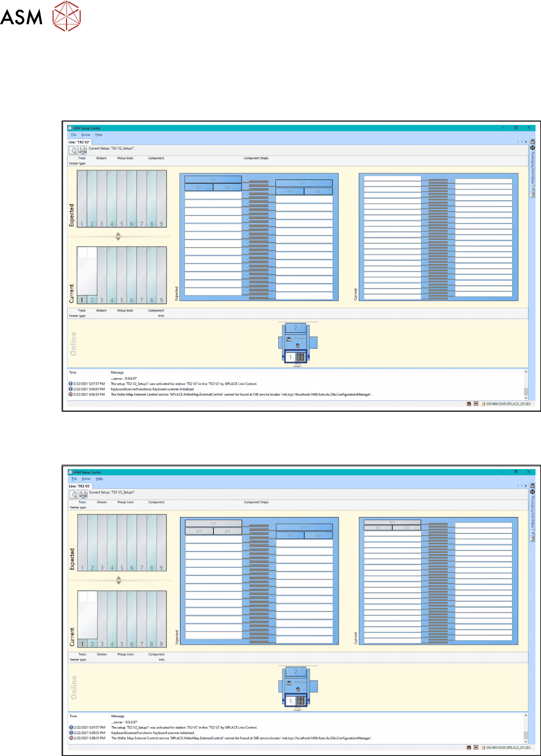The width and height of the screenshot is (541, 756).
Task: Click the crossed-circle sidebar icon in lower window
Action: pyautogui.click(x=533, y=492)
